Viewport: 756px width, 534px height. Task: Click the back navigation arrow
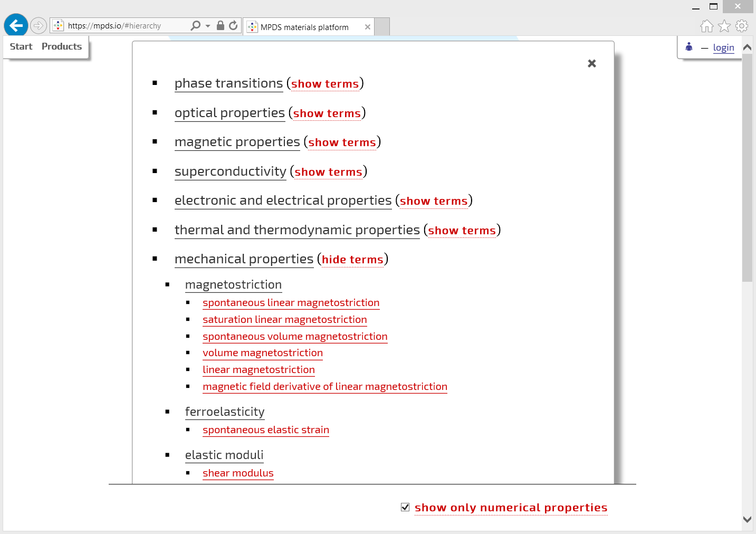[x=15, y=25]
